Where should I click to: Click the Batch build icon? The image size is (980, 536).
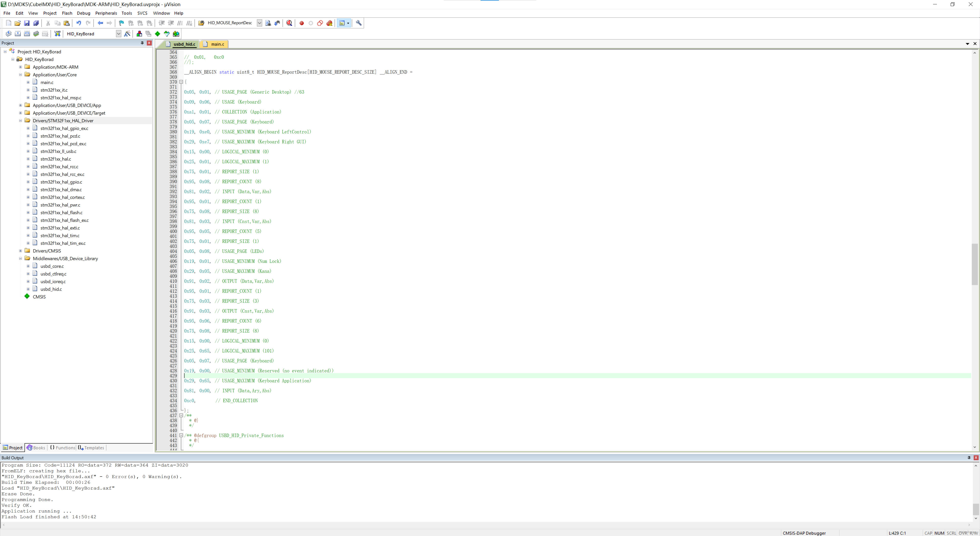tap(36, 34)
